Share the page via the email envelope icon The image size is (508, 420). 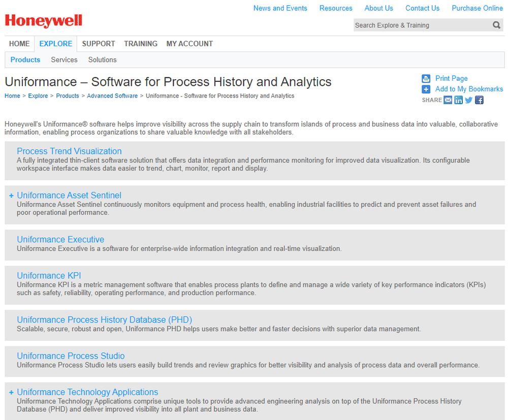tap(448, 100)
